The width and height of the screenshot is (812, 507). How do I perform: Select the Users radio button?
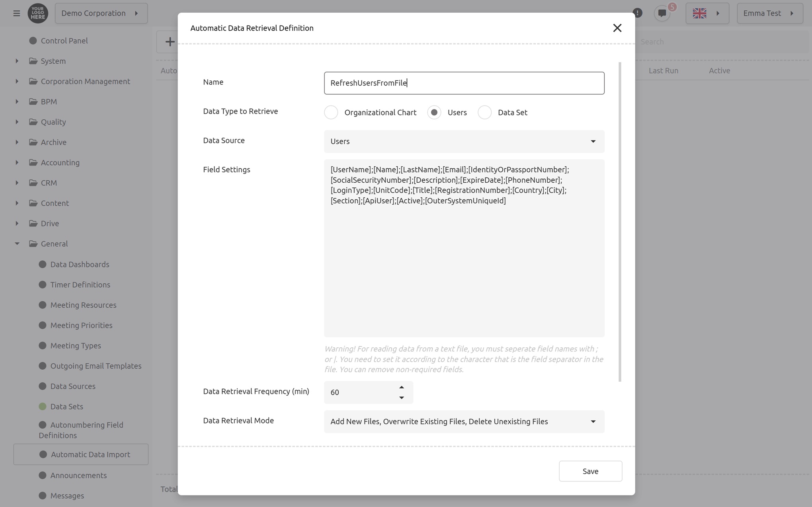point(434,112)
